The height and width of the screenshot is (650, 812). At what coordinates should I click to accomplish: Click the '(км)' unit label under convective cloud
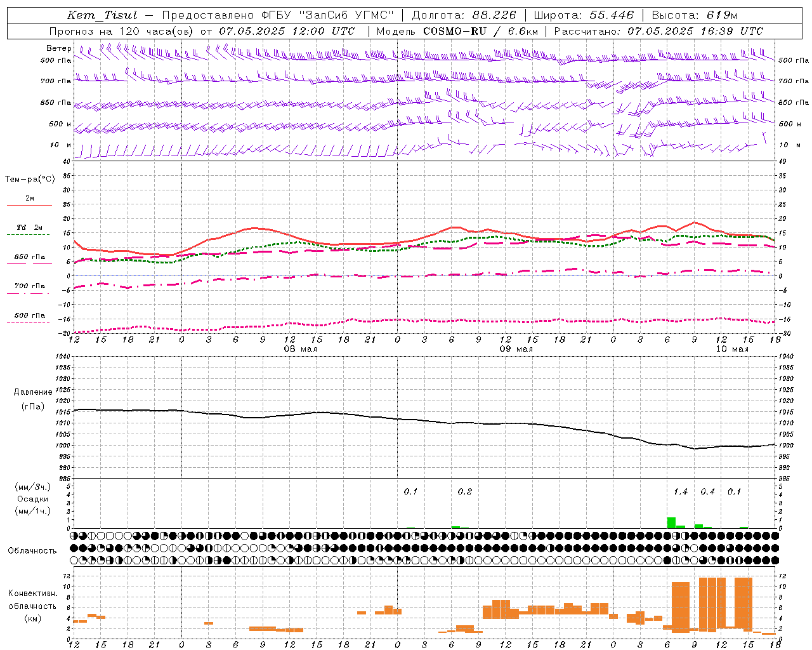tap(32, 618)
